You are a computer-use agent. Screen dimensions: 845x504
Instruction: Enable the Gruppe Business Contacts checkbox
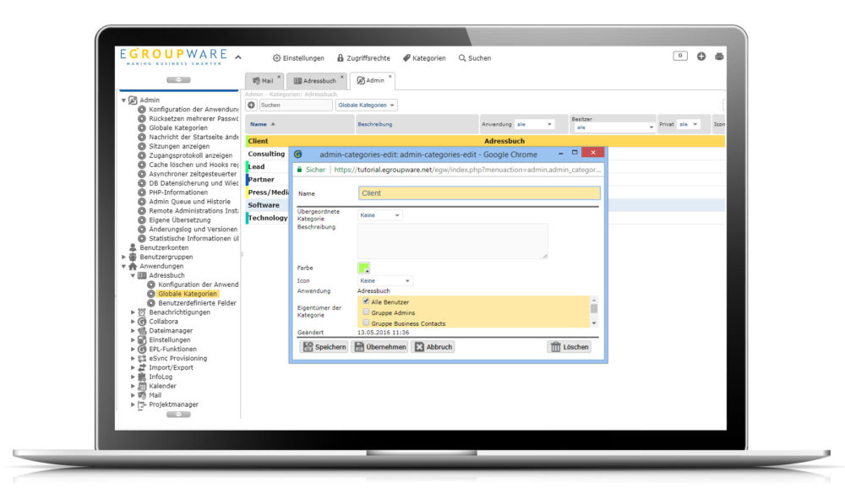[366, 323]
